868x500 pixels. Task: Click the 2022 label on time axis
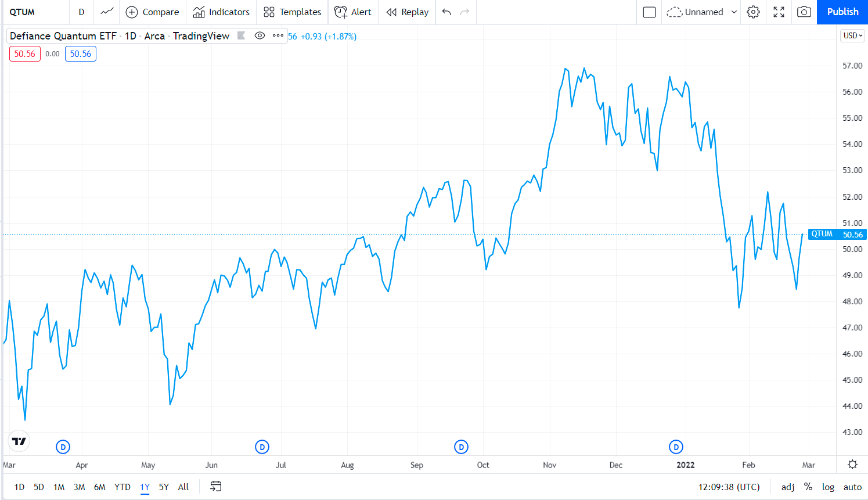pos(686,465)
